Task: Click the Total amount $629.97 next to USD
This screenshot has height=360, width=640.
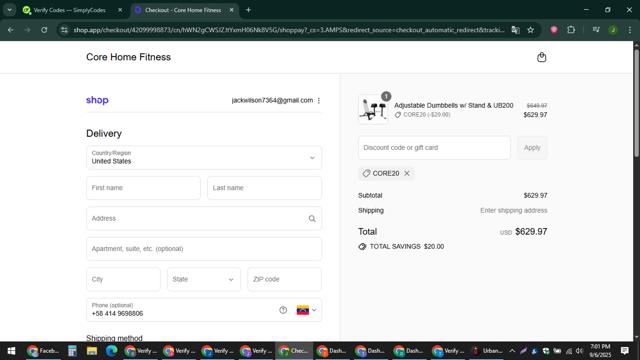Action: pos(531,232)
